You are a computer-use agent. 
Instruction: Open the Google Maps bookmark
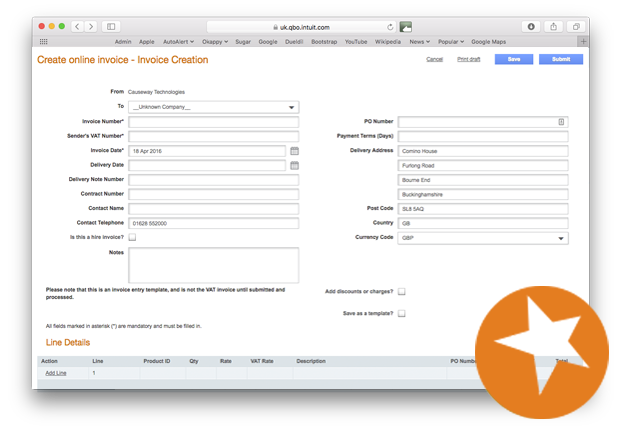488,42
